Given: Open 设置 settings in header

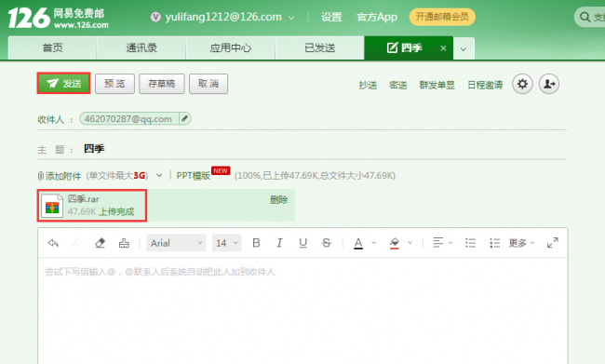Looking at the screenshot, I should pyautogui.click(x=331, y=17).
